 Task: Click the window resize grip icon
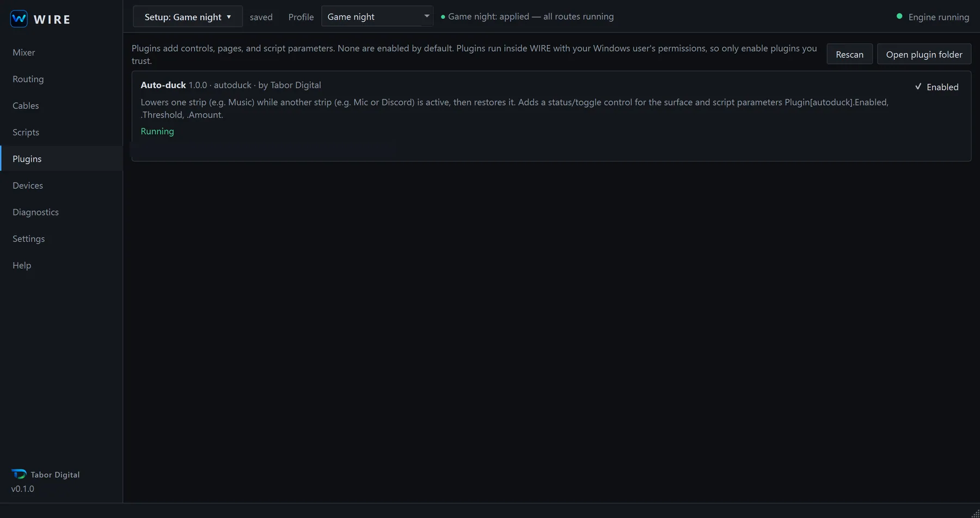tap(975, 513)
